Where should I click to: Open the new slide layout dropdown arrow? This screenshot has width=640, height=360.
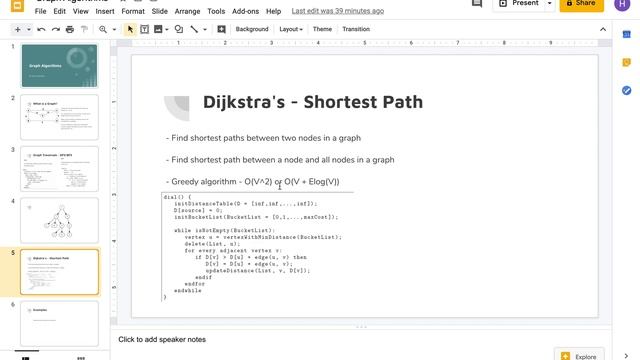[x=29, y=29]
